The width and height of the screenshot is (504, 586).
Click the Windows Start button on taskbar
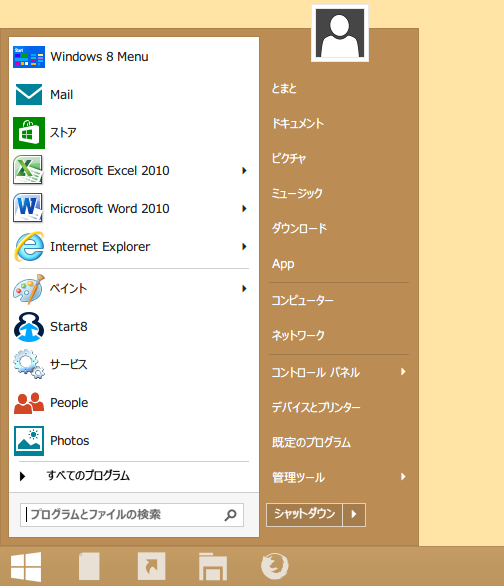(26, 567)
